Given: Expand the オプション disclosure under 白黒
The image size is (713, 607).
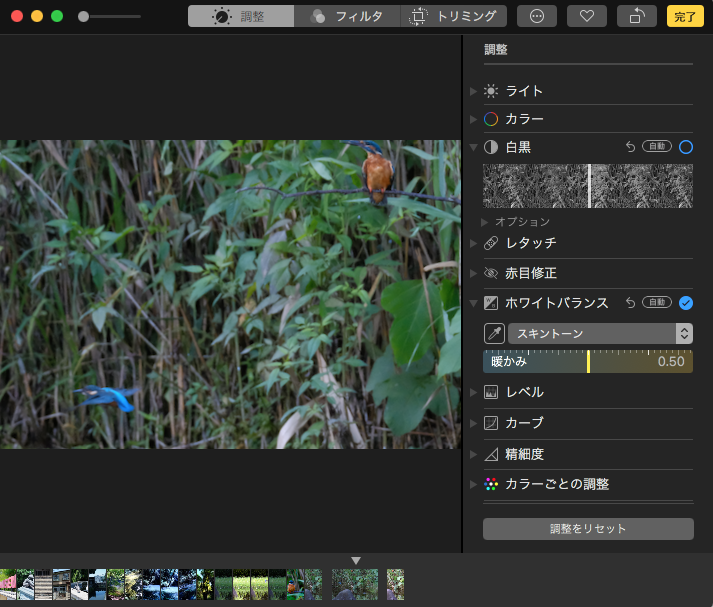Looking at the screenshot, I should click(485, 222).
